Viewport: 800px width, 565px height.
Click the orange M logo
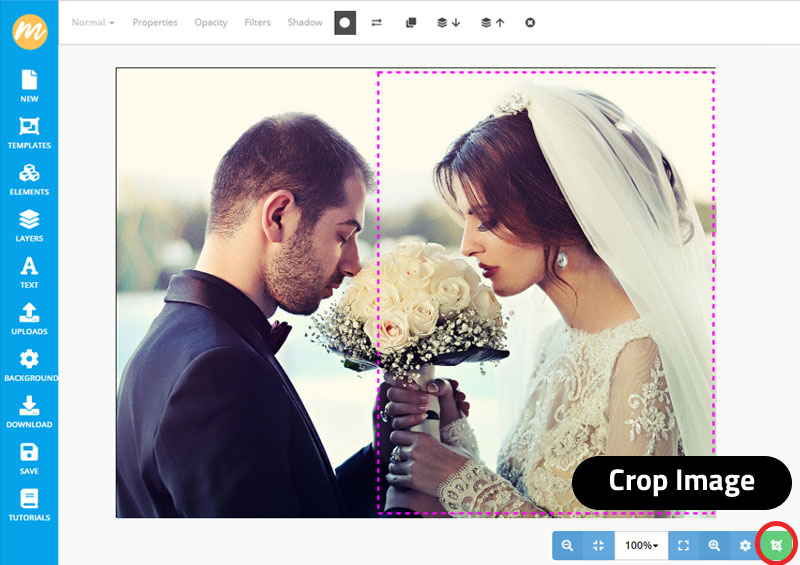pos(30,32)
